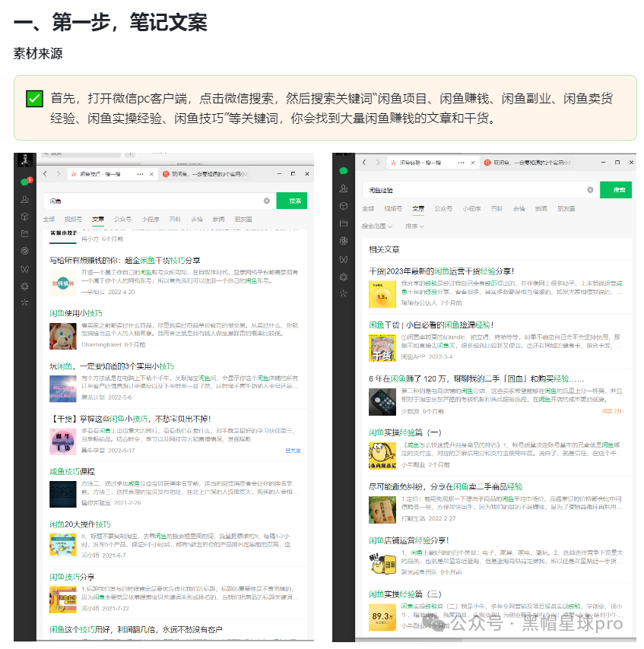Open Favorites cube icon in 闲鱼技巧 window
The height and width of the screenshot is (649, 644).
click(x=25, y=217)
